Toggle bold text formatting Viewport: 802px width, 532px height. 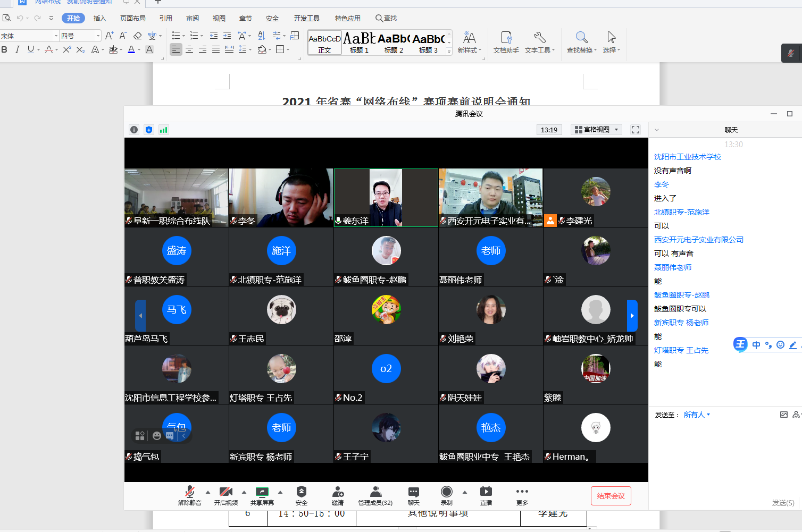click(5, 49)
